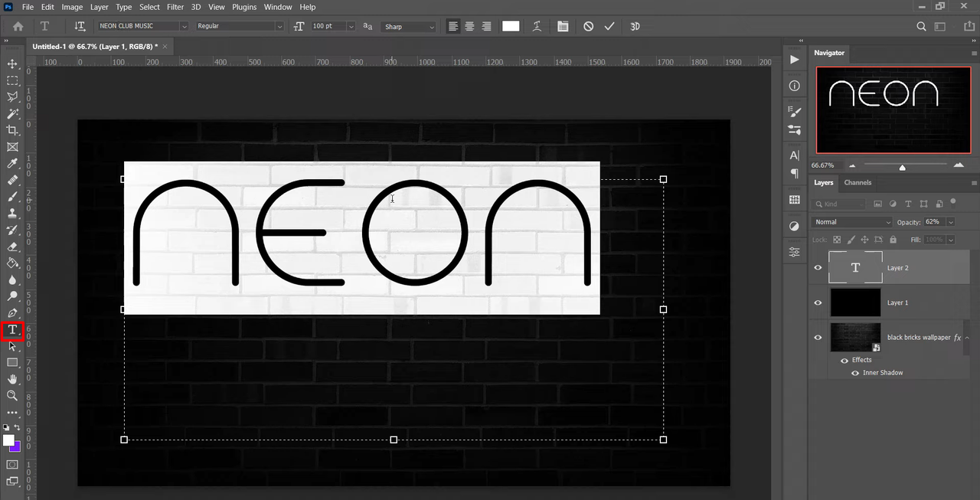Go to the Home screen
The image size is (980, 500).
tap(18, 26)
